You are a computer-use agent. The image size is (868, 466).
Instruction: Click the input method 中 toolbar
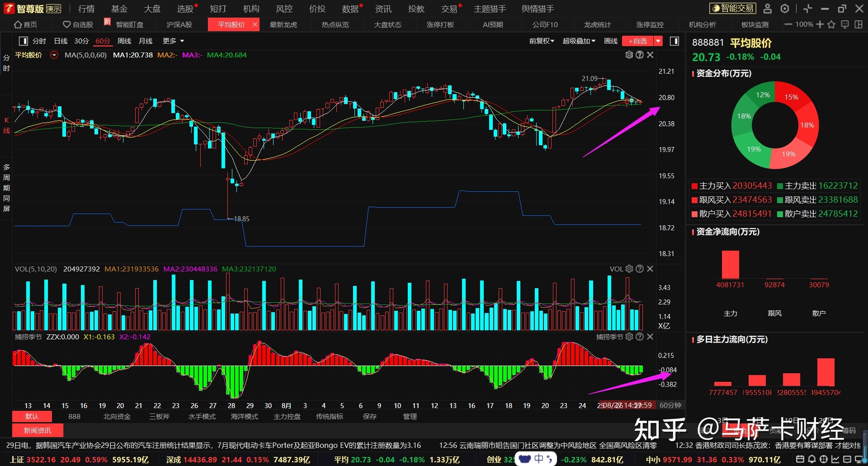tap(536, 459)
